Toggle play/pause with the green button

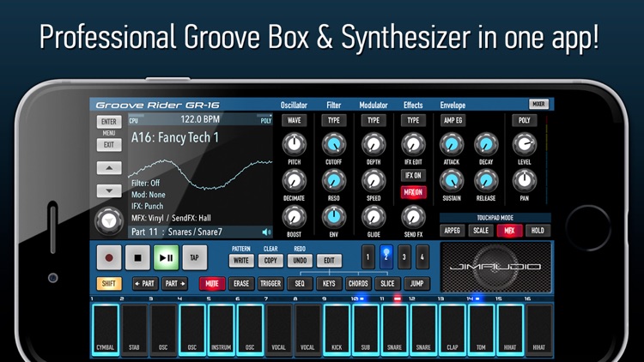tap(167, 257)
